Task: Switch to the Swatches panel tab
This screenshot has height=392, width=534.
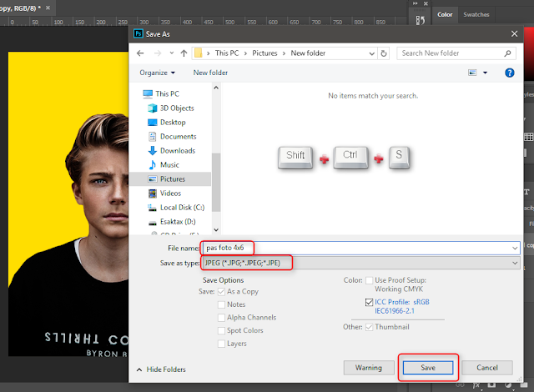Action: click(x=476, y=15)
